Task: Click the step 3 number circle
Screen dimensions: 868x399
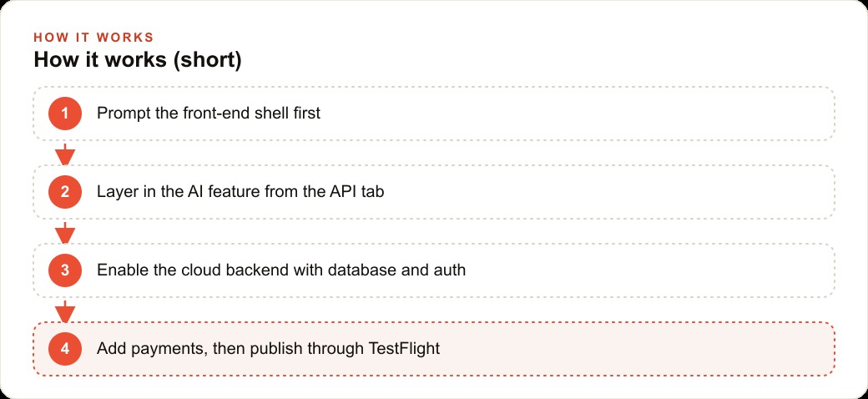Action: (65, 270)
